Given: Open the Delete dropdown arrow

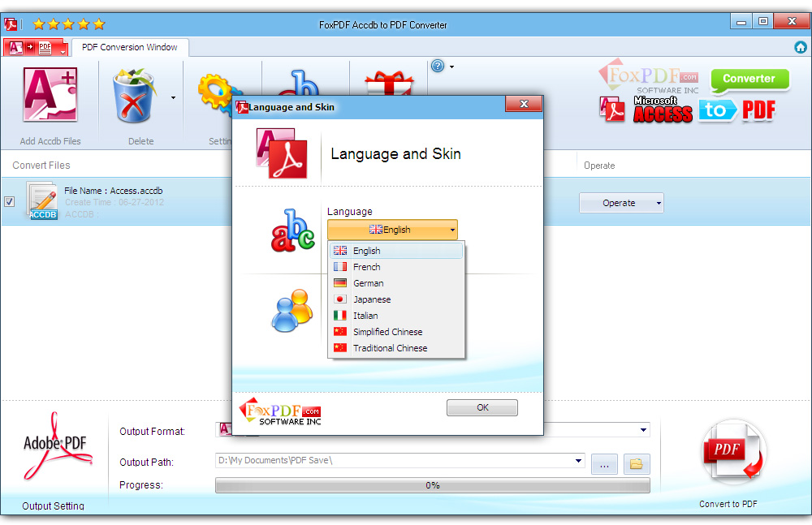Looking at the screenshot, I should [x=173, y=97].
